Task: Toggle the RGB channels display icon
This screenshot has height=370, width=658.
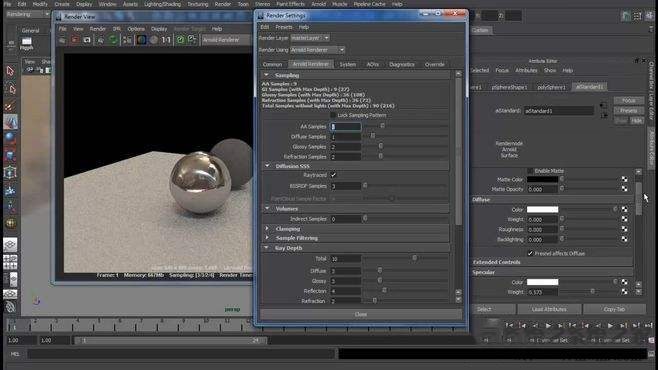Action: [x=141, y=40]
